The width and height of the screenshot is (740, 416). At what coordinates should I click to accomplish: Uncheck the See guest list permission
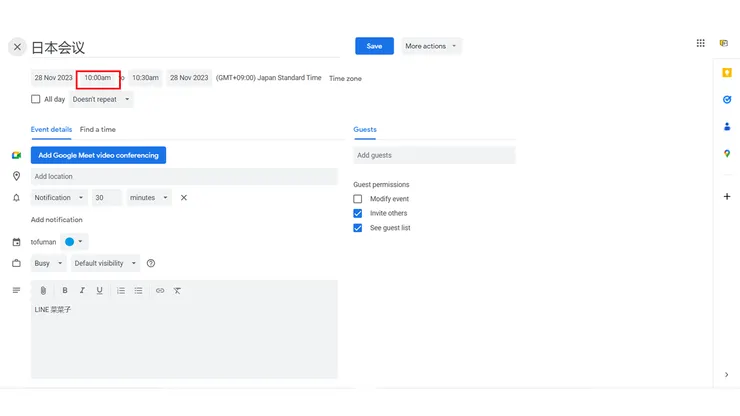point(358,228)
